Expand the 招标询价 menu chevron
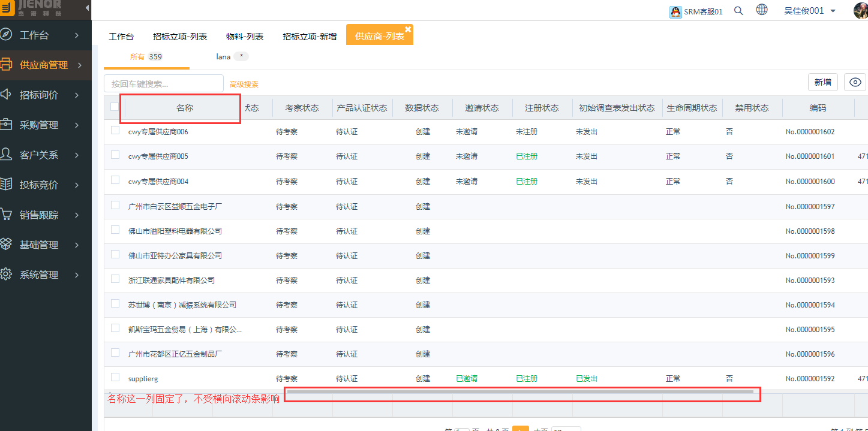 pyautogui.click(x=77, y=95)
